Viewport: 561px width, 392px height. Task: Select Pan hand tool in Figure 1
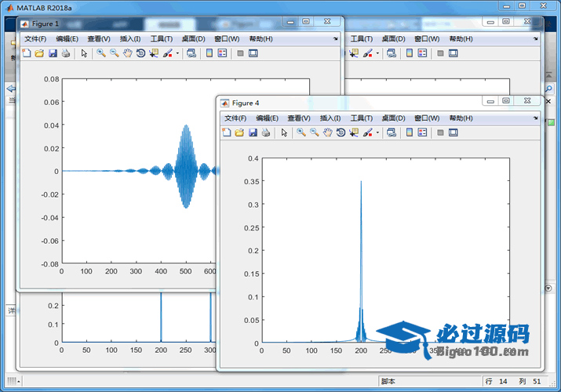point(127,53)
